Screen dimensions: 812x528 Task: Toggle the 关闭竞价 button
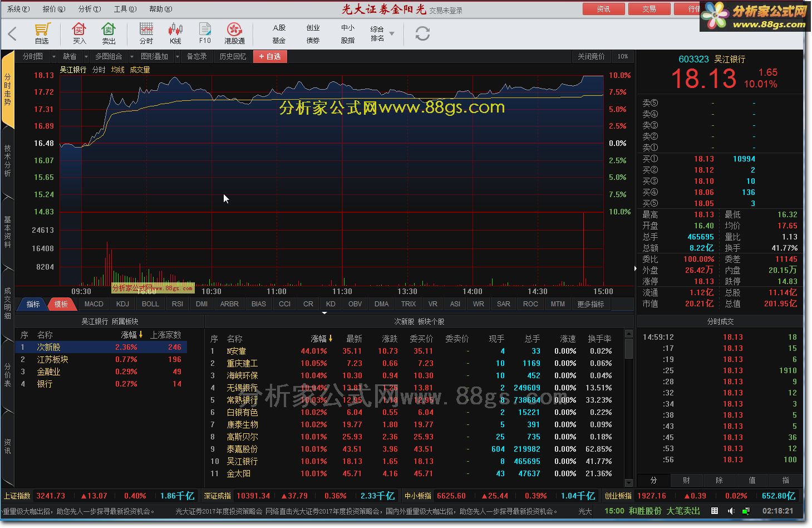[591, 56]
